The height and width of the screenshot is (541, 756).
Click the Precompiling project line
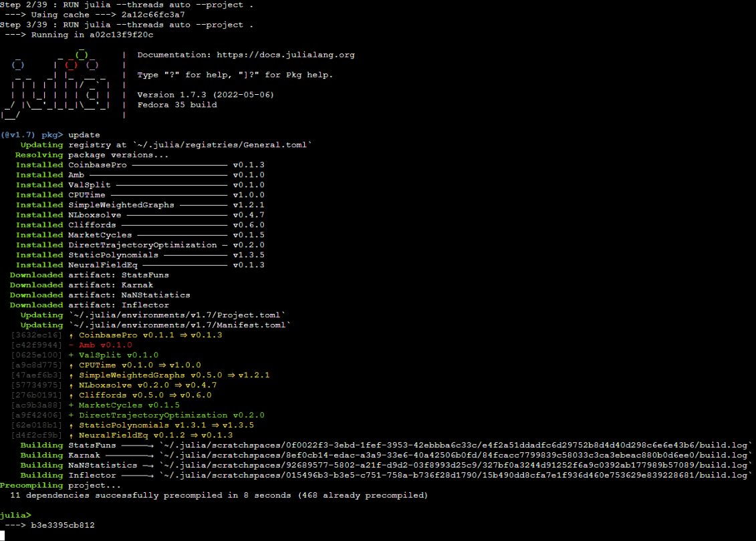[60, 485]
